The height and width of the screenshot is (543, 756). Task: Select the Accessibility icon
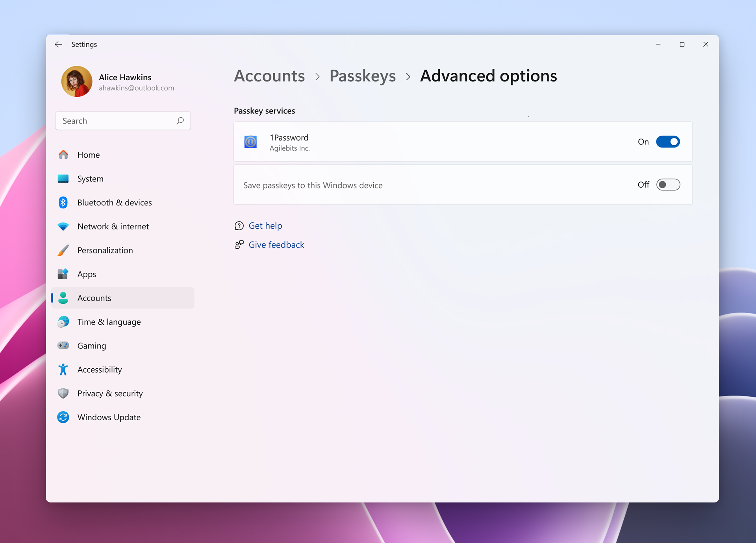coord(63,369)
